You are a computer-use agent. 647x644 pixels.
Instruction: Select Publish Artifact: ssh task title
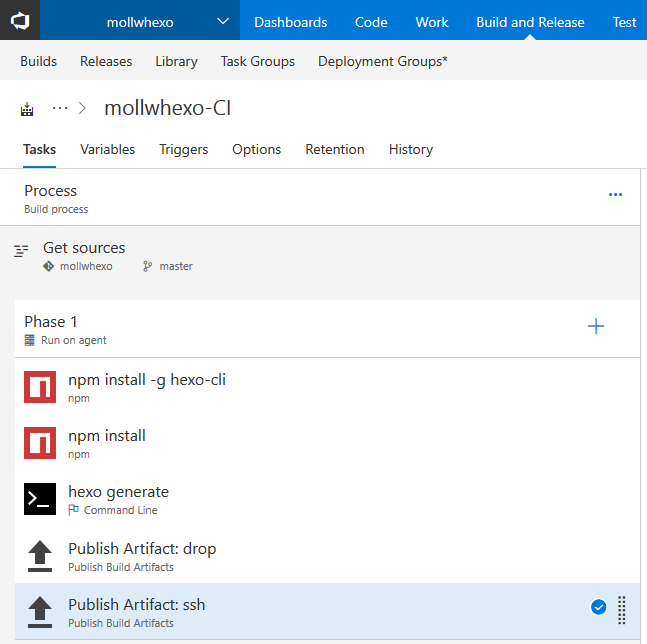pos(137,604)
